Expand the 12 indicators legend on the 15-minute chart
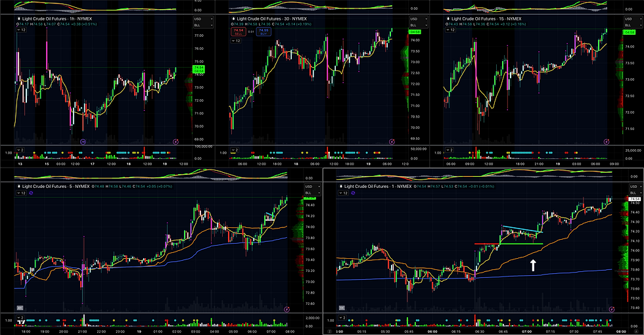This screenshot has width=644, height=335. pyautogui.click(x=451, y=30)
